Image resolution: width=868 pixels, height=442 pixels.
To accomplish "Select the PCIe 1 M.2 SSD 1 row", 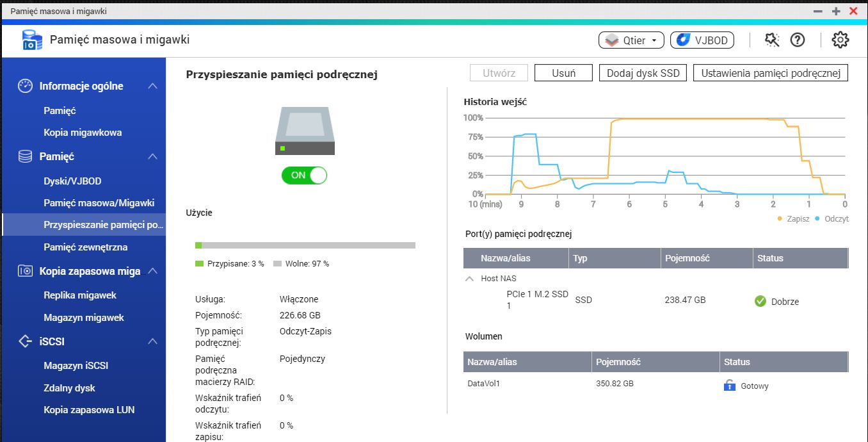I will [655, 300].
